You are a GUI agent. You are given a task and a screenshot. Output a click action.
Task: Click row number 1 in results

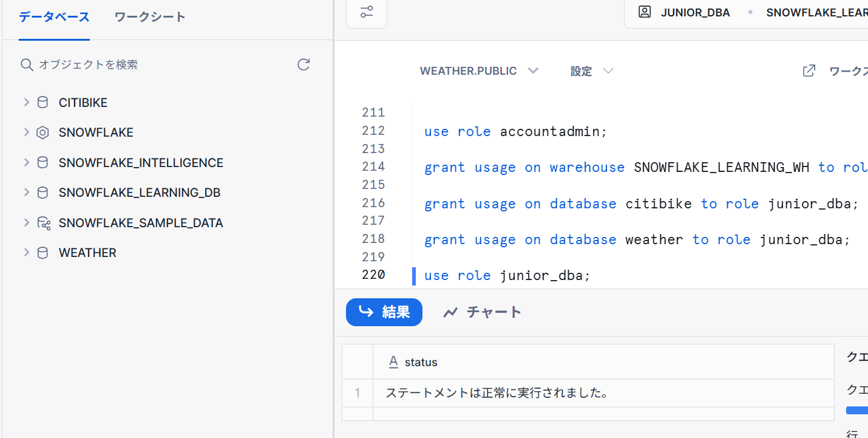(x=358, y=393)
